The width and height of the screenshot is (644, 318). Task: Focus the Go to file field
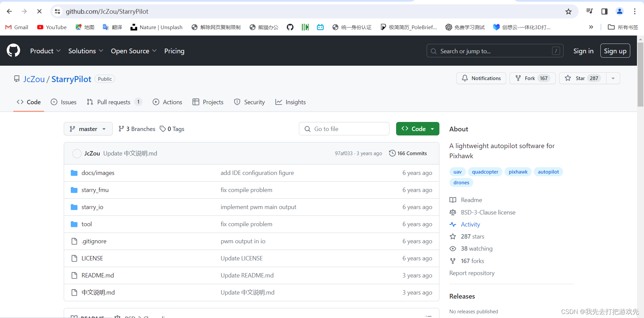tap(344, 129)
